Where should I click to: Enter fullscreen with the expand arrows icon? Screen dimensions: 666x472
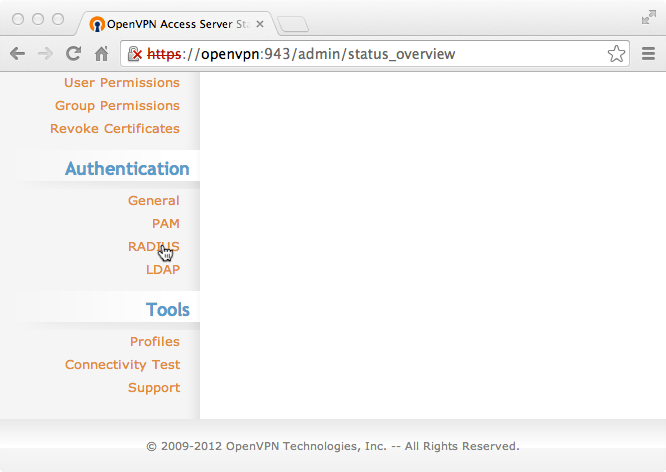[649, 17]
